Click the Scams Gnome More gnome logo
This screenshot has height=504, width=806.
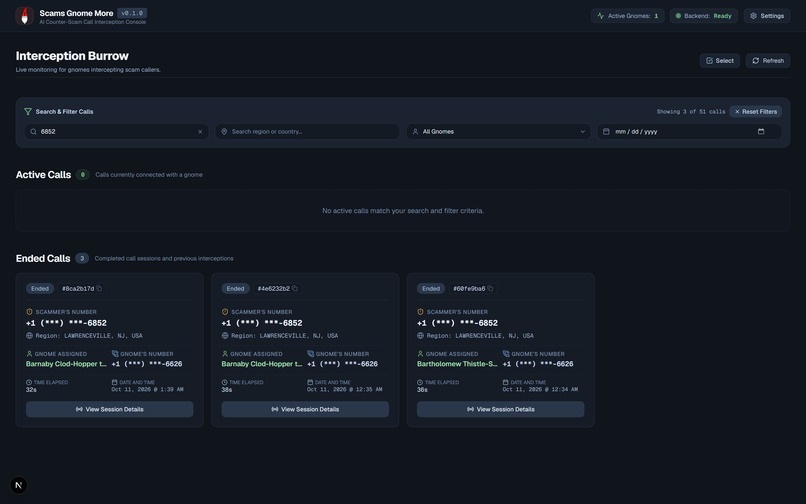coord(24,16)
